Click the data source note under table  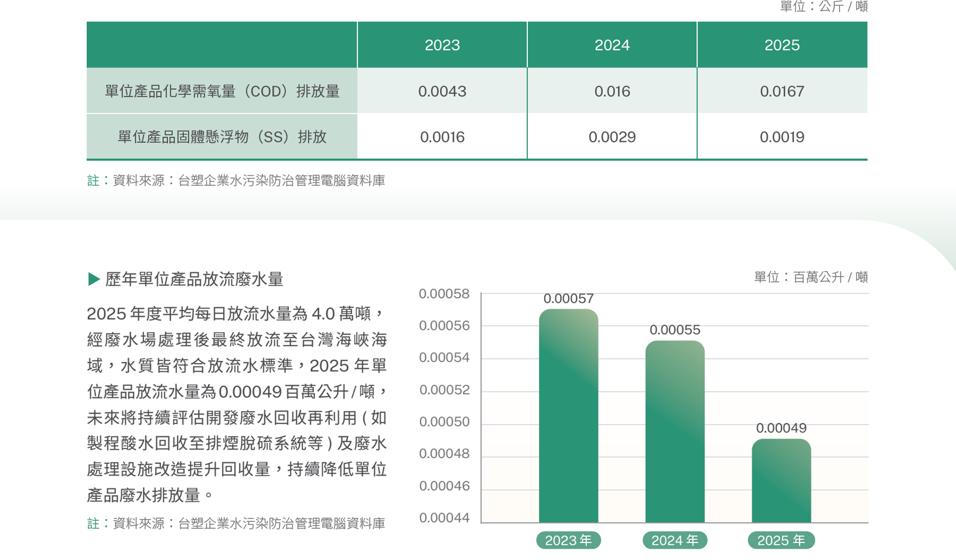click(236, 180)
